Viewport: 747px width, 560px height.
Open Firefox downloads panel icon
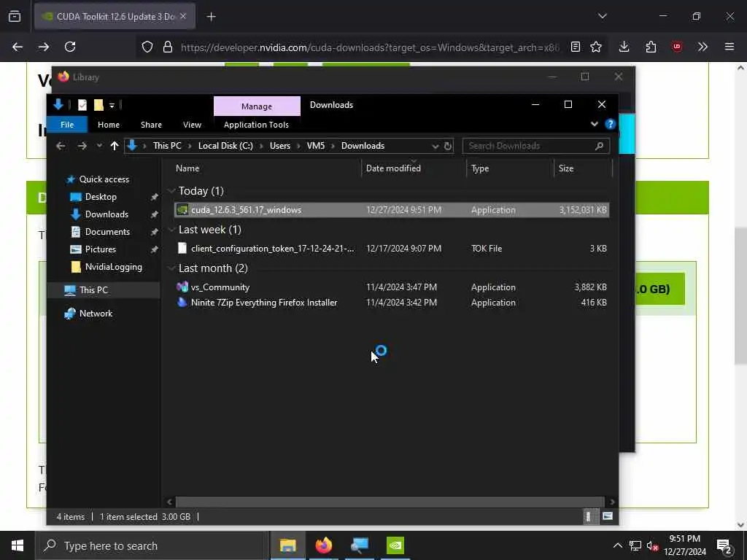[x=624, y=47]
